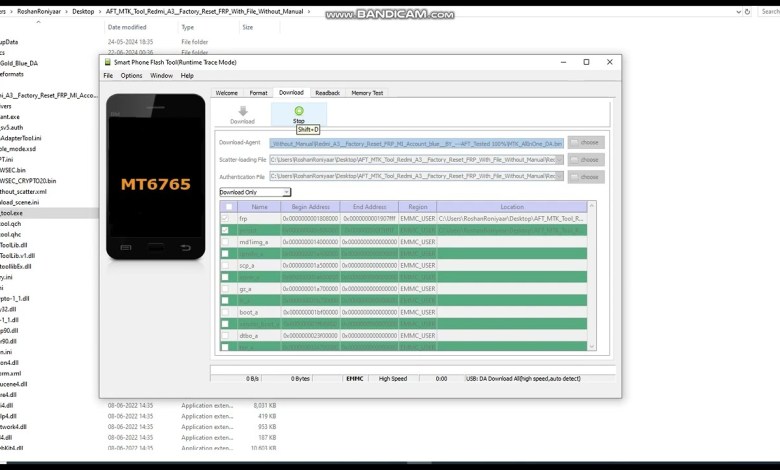Check the scp_a partition checkbox
The height and width of the screenshot is (470, 780).
pyautogui.click(x=225, y=265)
